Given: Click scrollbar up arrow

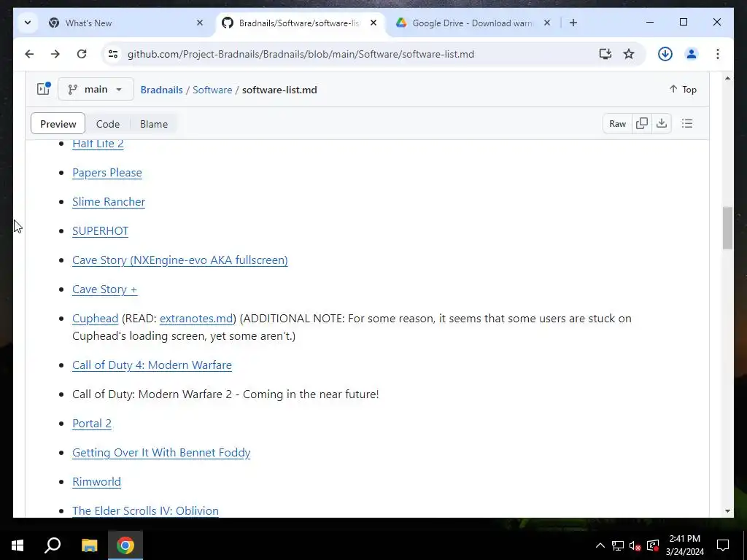Looking at the screenshot, I should point(727,77).
